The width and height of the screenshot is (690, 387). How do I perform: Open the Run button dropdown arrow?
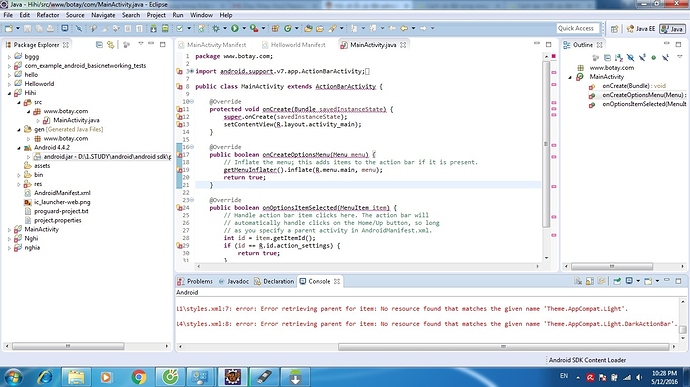(244, 28)
